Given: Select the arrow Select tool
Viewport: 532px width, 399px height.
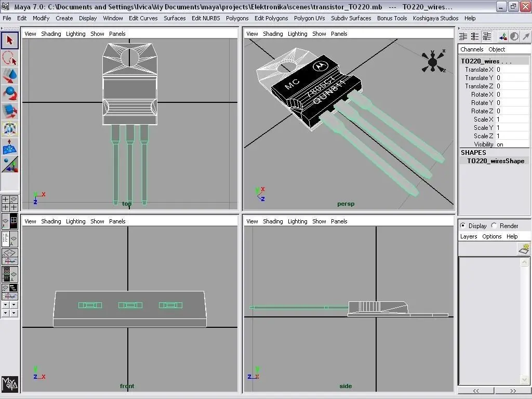Looking at the screenshot, I should tap(9, 41).
